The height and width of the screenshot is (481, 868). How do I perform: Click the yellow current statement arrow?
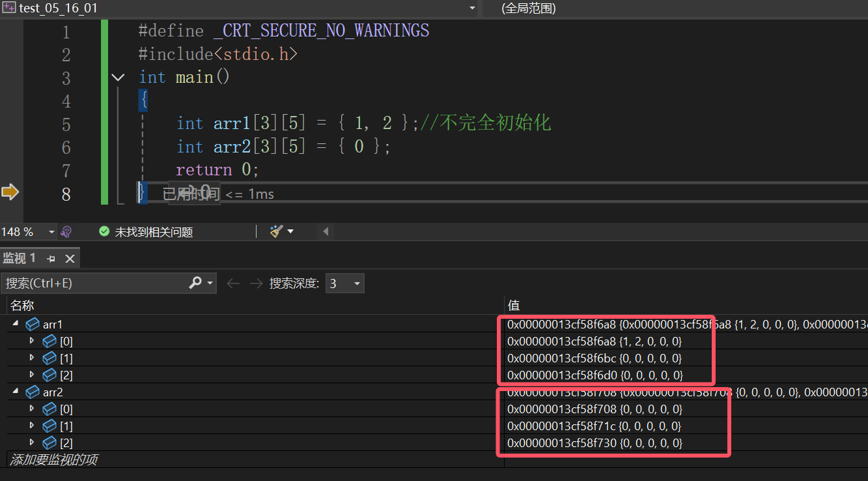point(10,192)
